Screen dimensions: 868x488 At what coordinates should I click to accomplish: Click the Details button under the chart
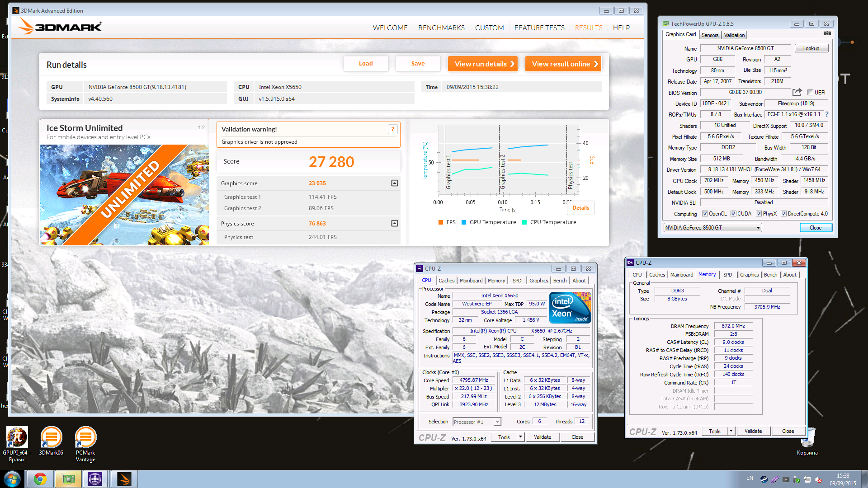[x=580, y=208]
